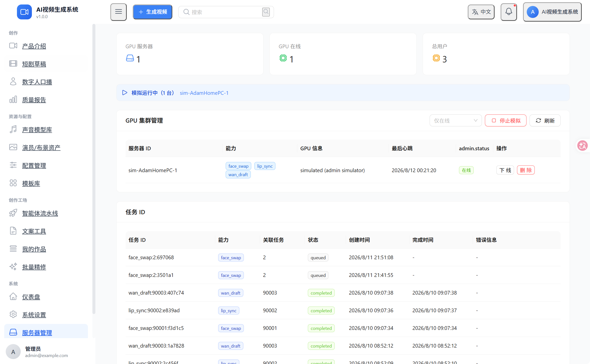Switch language via 中文 button
Viewport: 590px width, 364px height.
[x=481, y=12]
